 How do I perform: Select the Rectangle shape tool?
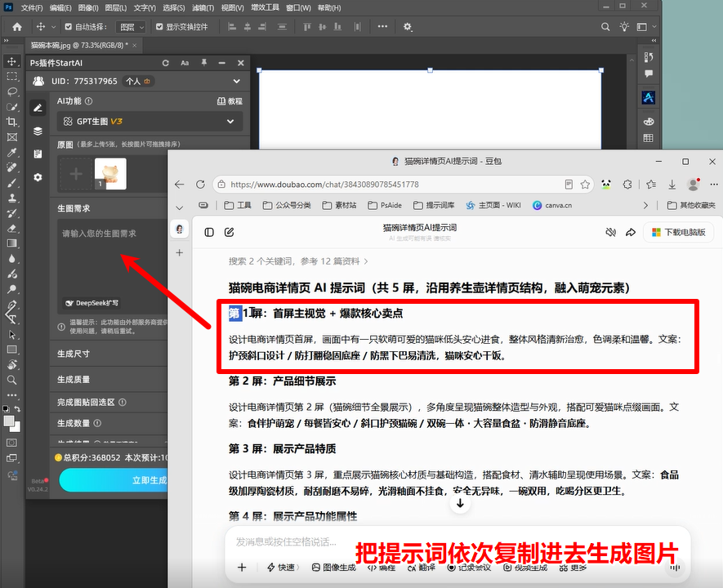click(x=12, y=350)
